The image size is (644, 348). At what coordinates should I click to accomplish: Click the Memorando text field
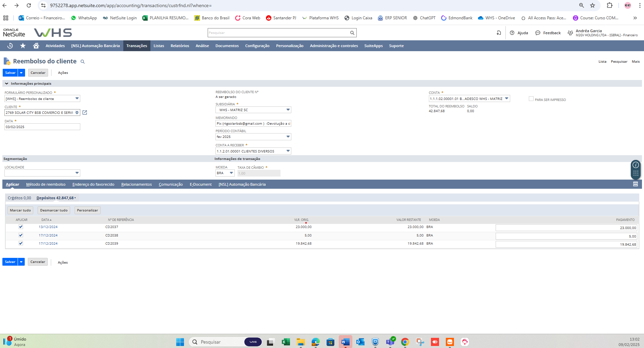(253, 124)
